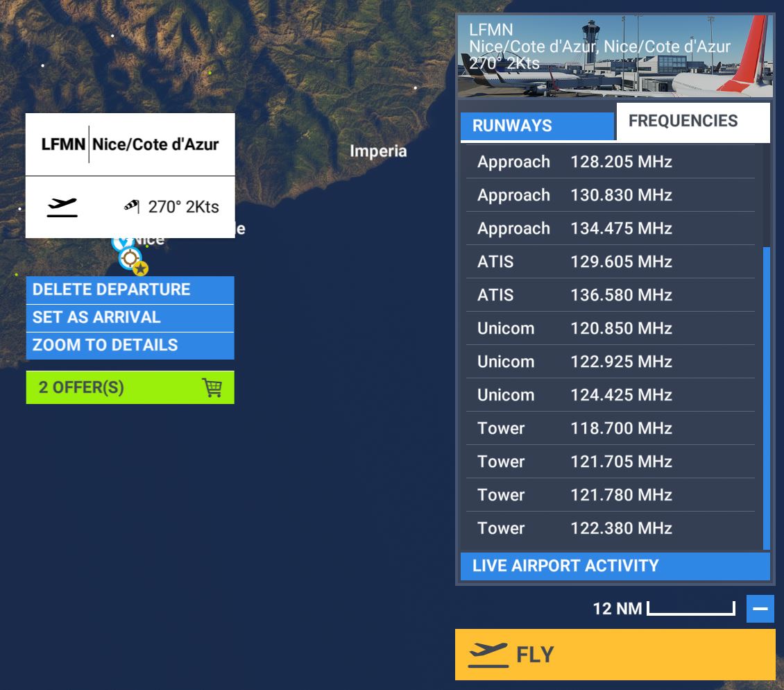This screenshot has width=784, height=690.
Task: Select Approach 130.830 MHz frequency
Action: (x=610, y=195)
